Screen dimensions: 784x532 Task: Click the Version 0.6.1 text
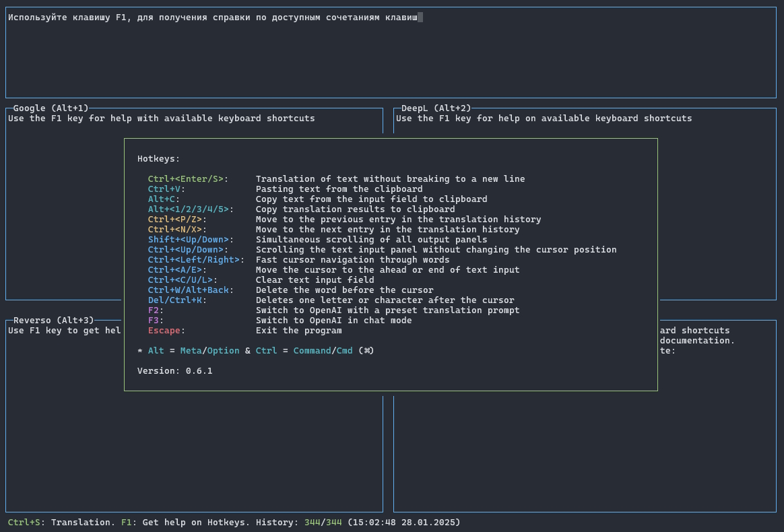coord(174,371)
